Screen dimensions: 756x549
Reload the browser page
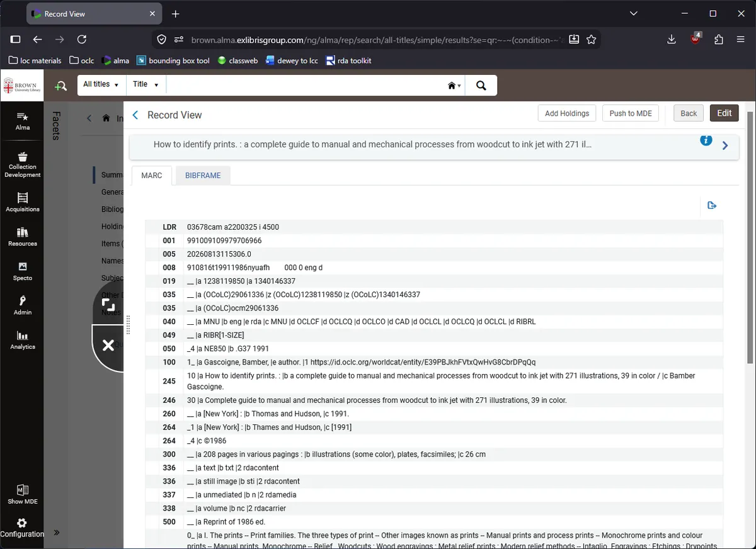coord(81,39)
